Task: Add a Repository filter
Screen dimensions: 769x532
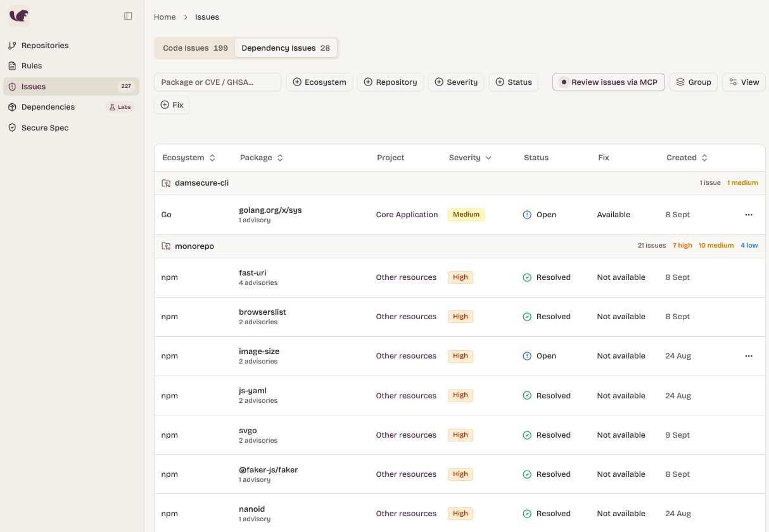Action: coord(390,82)
